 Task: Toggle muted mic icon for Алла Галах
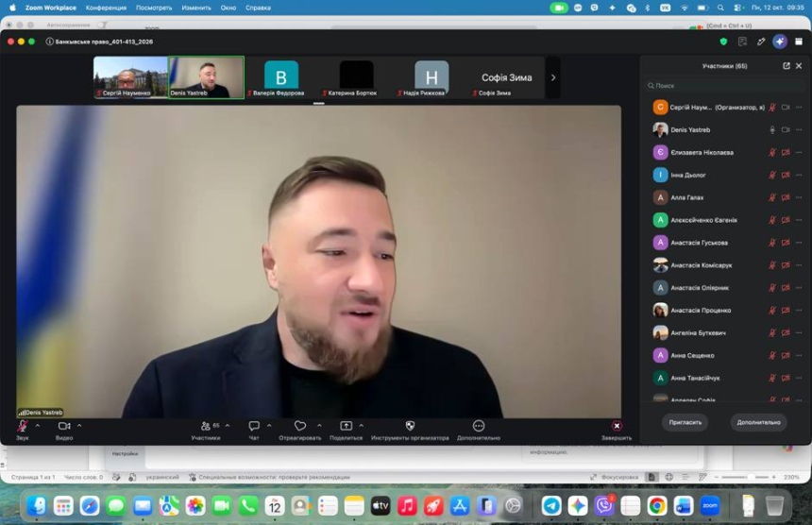pyautogui.click(x=771, y=197)
